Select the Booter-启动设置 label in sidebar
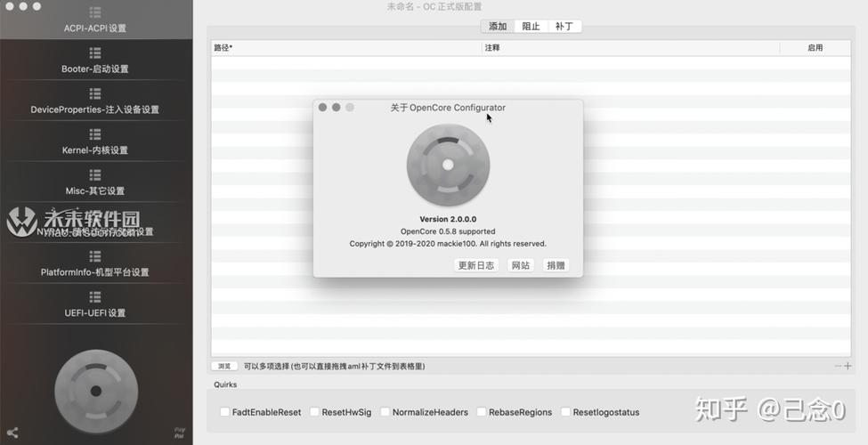Screen dimensions: 868x445 click(x=95, y=69)
